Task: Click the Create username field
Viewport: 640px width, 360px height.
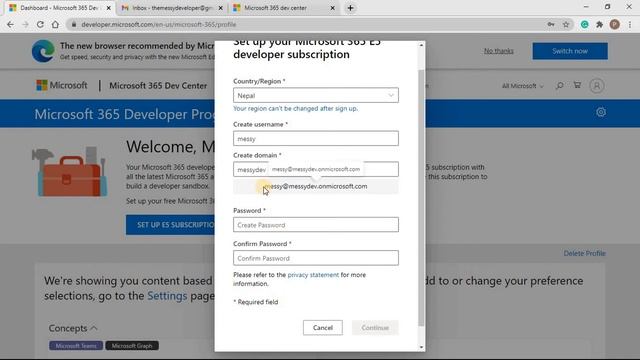Action: click(316, 138)
